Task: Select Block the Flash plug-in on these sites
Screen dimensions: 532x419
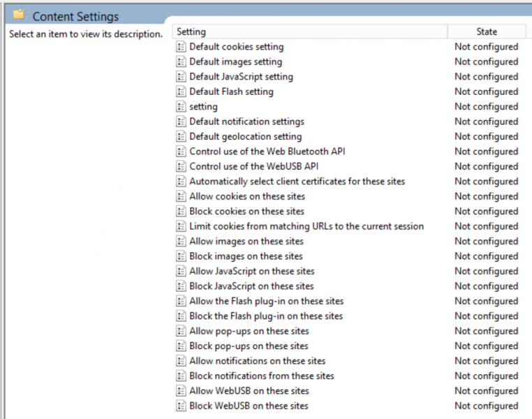Action: [x=266, y=316]
